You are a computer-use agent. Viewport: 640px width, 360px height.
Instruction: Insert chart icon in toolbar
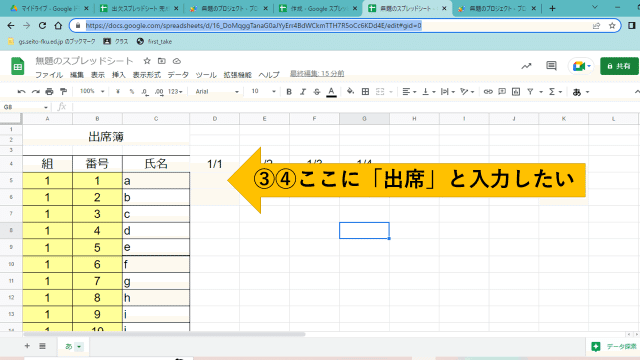pyautogui.click(x=516, y=92)
